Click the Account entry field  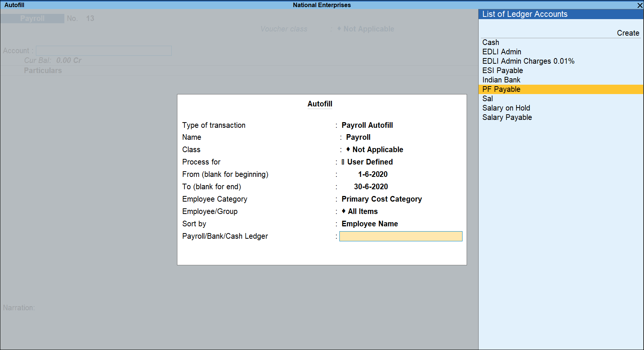coord(104,51)
